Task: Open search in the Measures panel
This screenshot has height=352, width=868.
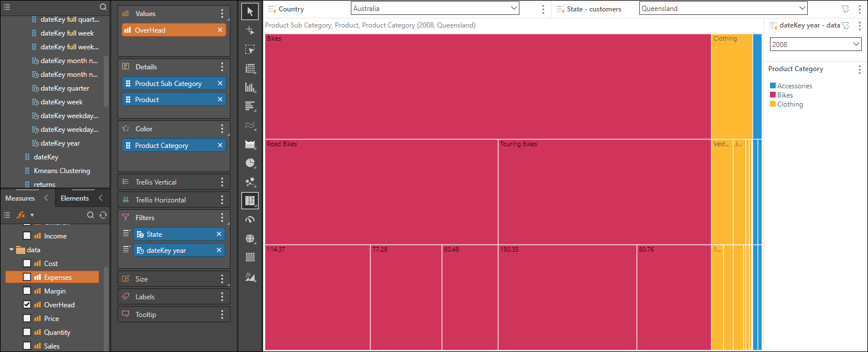Action: click(x=91, y=215)
